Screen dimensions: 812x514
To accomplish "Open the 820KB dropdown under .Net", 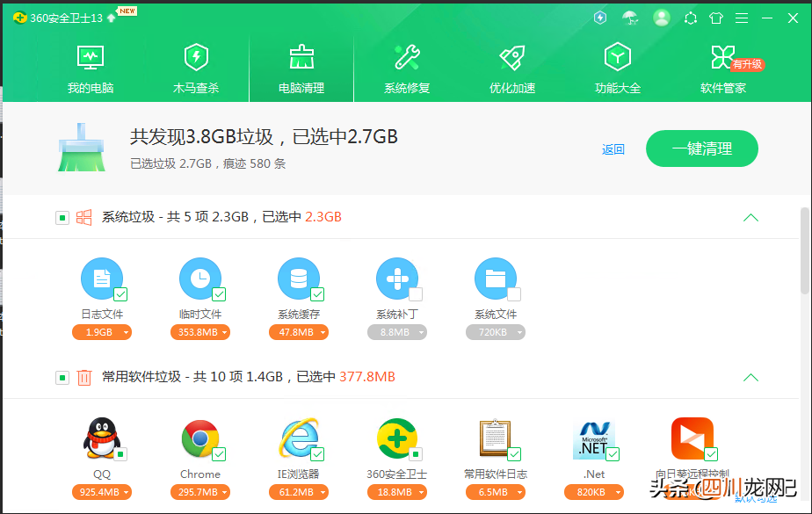I will pos(594,492).
